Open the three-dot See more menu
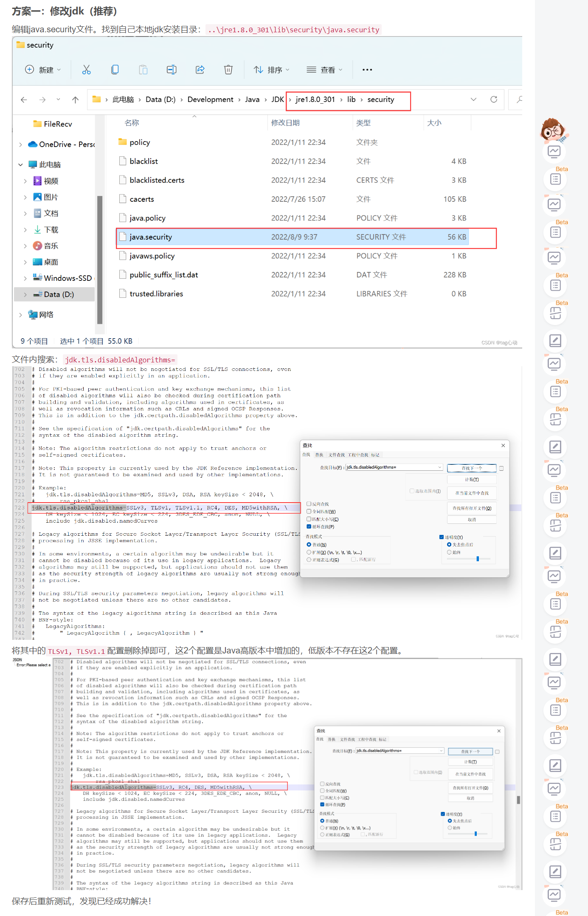Image resolution: width=588 pixels, height=916 pixels. (367, 70)
